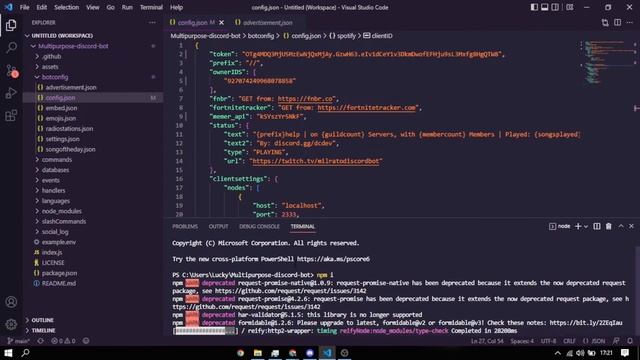Open the fortnitetracker.com link
The width and height of the screenshot is (640, 360).
coord(367,108)
